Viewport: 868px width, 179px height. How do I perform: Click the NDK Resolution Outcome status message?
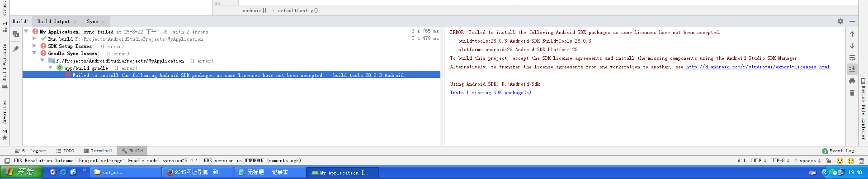click(157, 160)
